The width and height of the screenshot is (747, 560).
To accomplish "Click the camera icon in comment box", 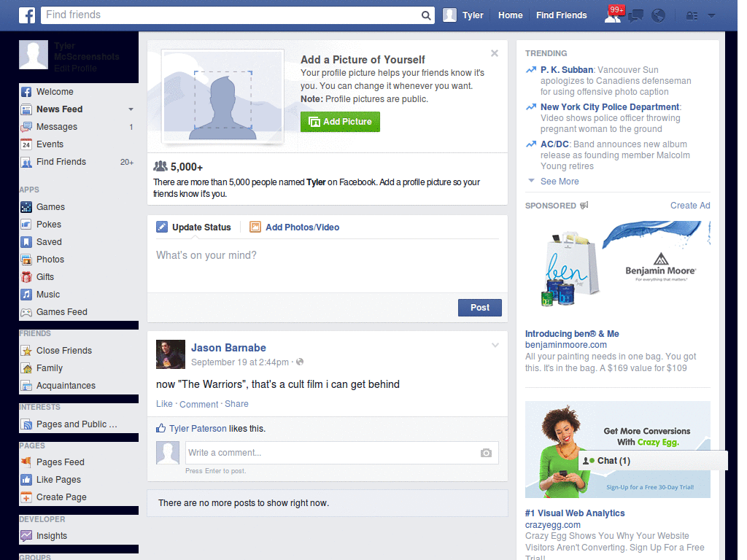I will [486, 453].
